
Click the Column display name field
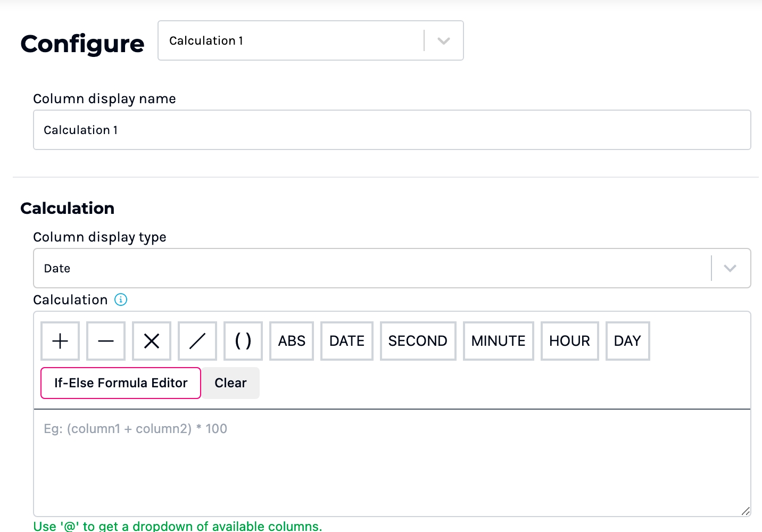pyautogui.click(x=392, y=130)
